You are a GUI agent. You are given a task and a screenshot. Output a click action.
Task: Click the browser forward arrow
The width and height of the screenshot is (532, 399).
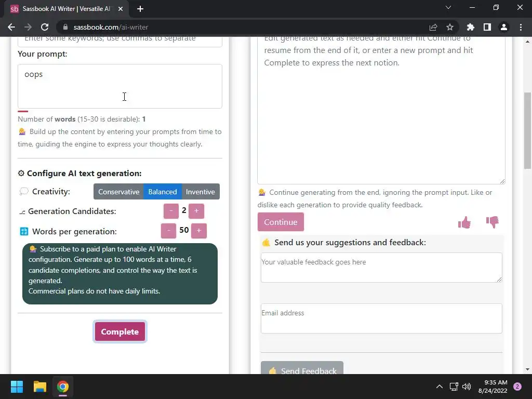pos(28,27)
